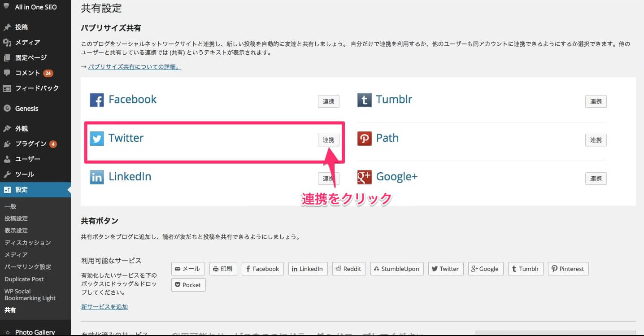Viewport: 644px width, 336px height.
Task: Click the Google+ logo icon
Action: pos(364,177)
